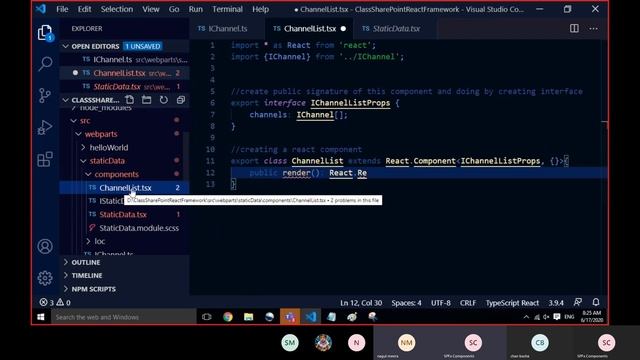The height and width of the screenshot is (360, 640).
Task: Click the 1 UNSAVED badge
Action: click(x=143, y=46)
